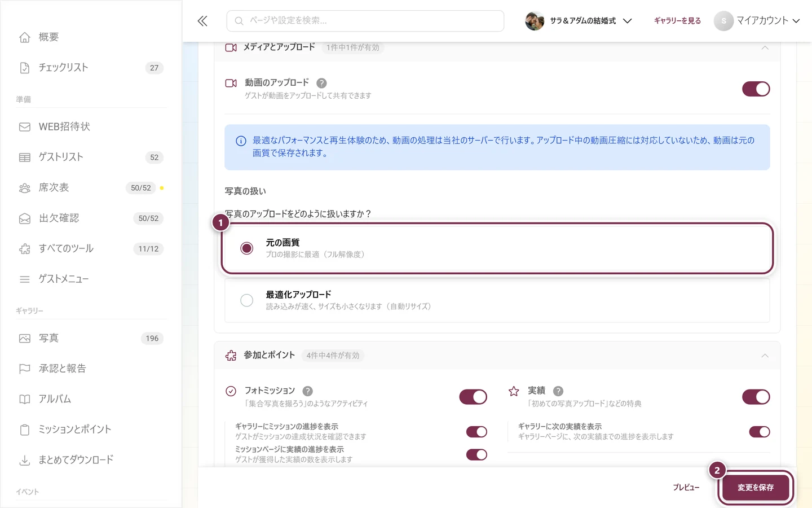Click the flag icon for 承認と報告
This screenshot has height=508, width=812.
coord(25,369)
